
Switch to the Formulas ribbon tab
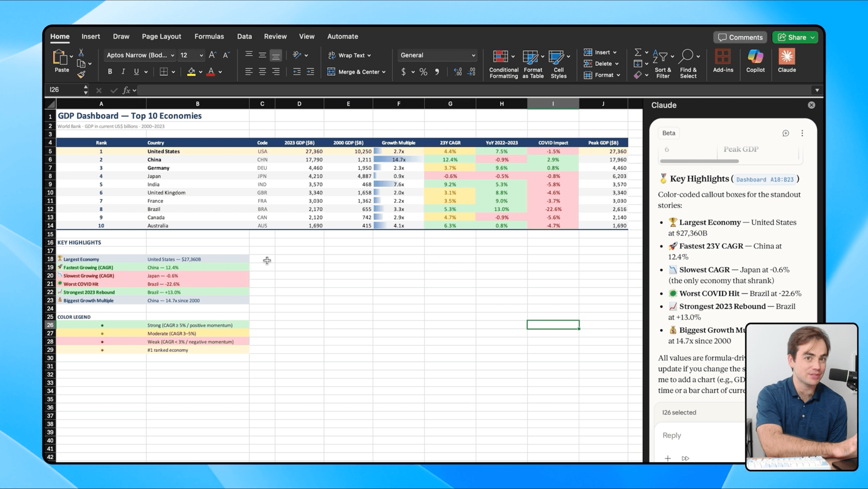[x=209, y=36]
